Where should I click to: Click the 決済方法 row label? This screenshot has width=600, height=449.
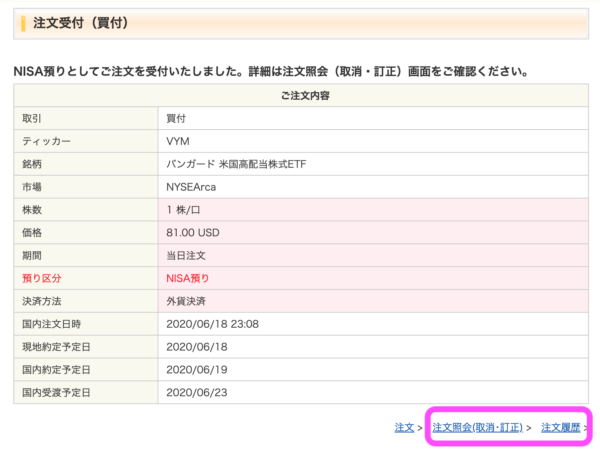(41, 301)
